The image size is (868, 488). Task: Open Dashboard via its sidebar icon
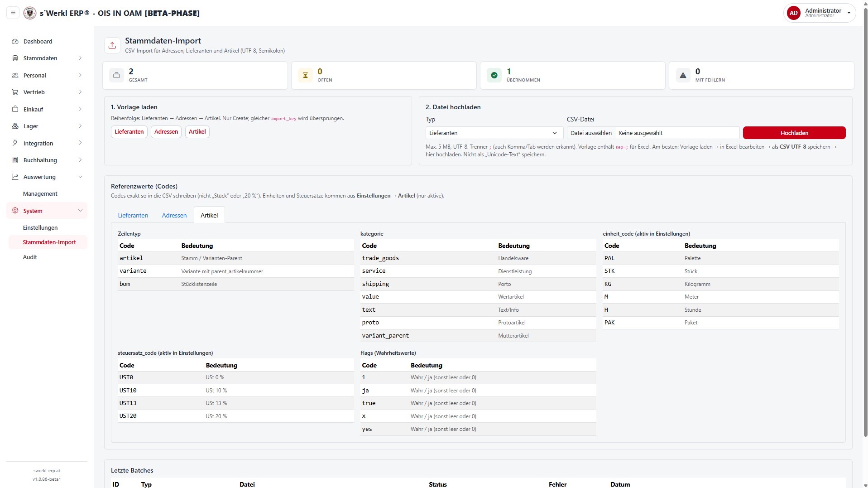point(15,41)
